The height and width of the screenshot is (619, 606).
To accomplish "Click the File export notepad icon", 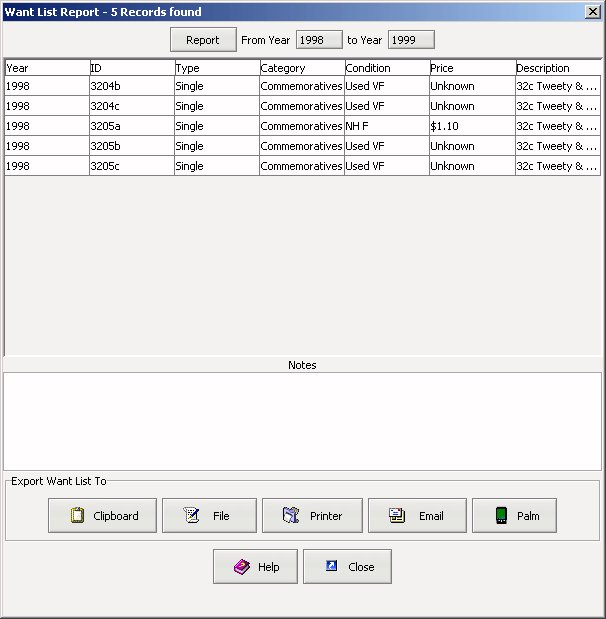I will tap(192, 516).
